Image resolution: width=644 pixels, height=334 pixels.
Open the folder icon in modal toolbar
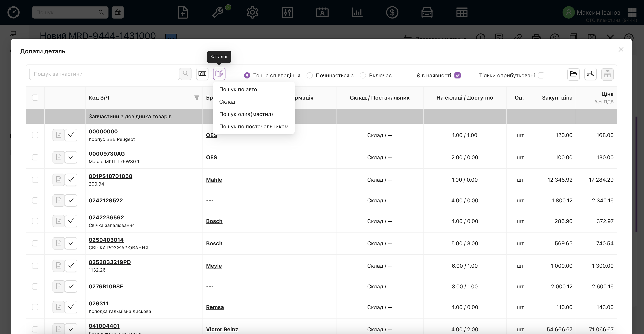573,74
